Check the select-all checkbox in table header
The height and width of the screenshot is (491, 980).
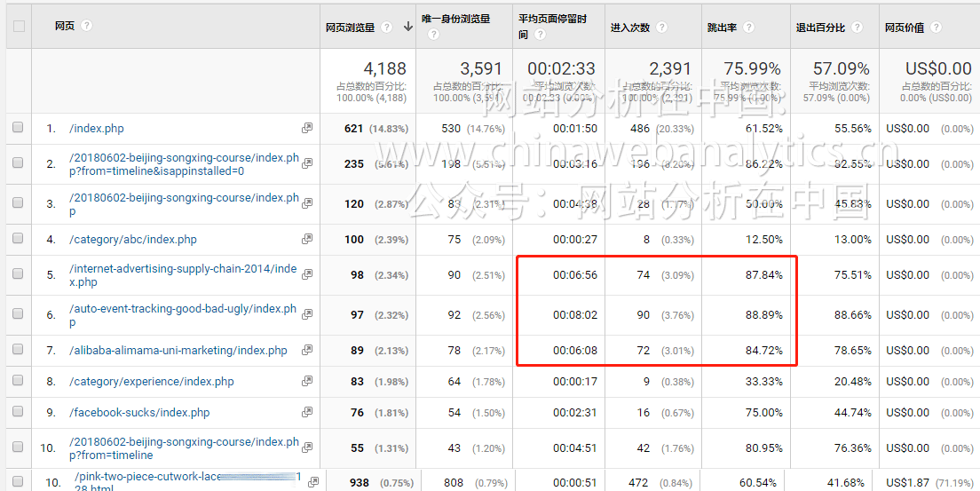click(18, 26)
